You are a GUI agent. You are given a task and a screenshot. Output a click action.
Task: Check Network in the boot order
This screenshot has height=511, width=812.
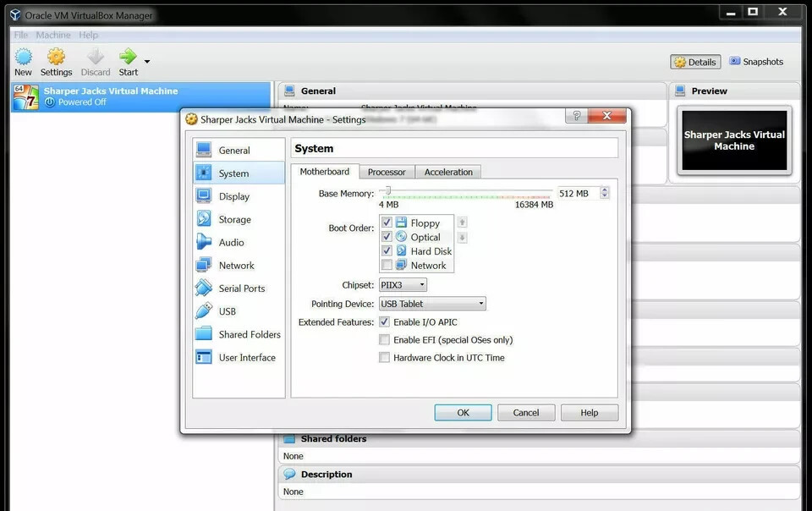pyautogui.click(x=387, y=265)
